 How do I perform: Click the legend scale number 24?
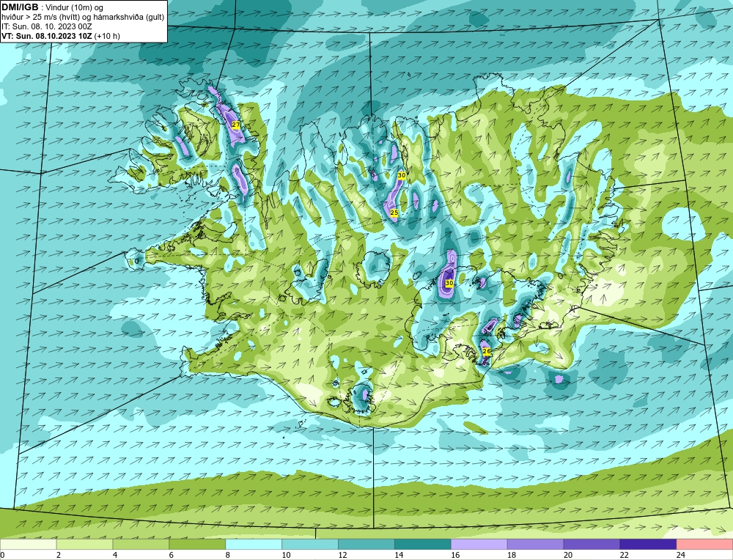pos(681,555)
